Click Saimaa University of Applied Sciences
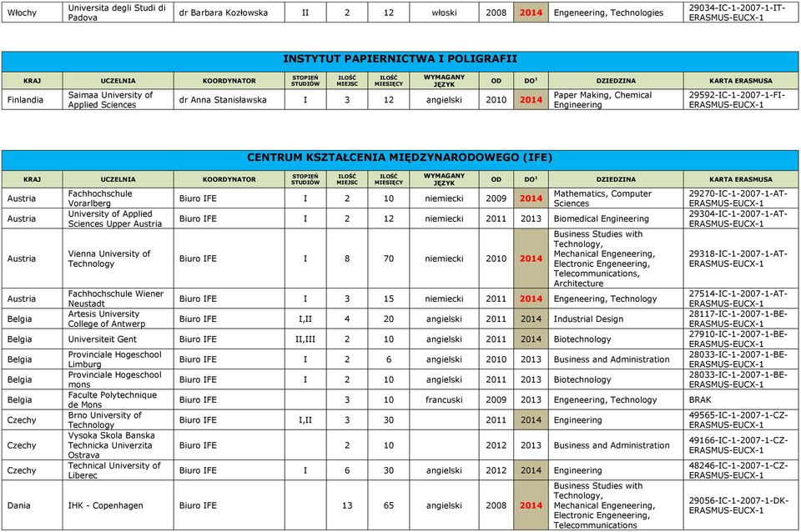The height and width of the screenshot is (532, 801). 118,100
